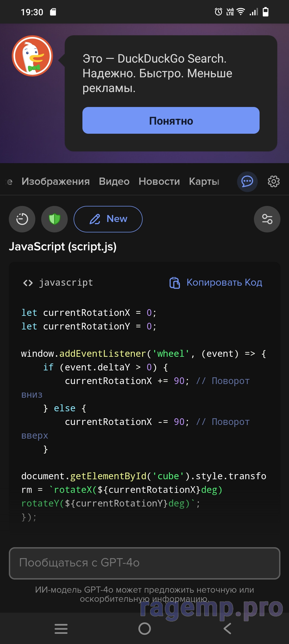Open the Изображения search tab
Image resolution: width=289 pixels, height=644 pixels.
[x=56, y=182]
